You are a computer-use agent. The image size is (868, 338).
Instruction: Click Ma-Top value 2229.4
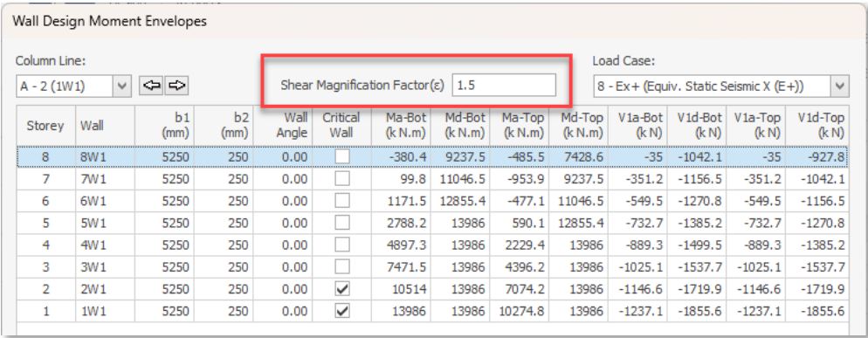[x=526, y=245]
